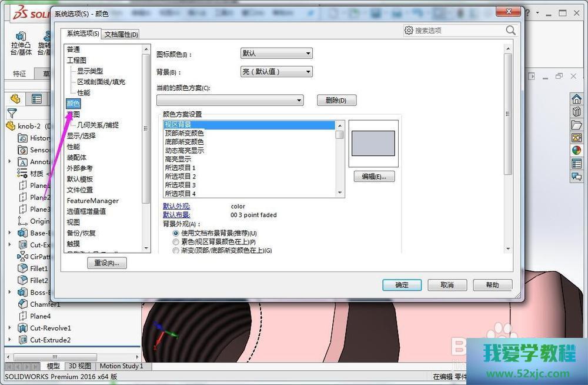Image resolution: width=588 pixels, height=385 pixels.
Task: Open the Appearances color ball icon
Action: pyautogui.click(x=576, y=151)
